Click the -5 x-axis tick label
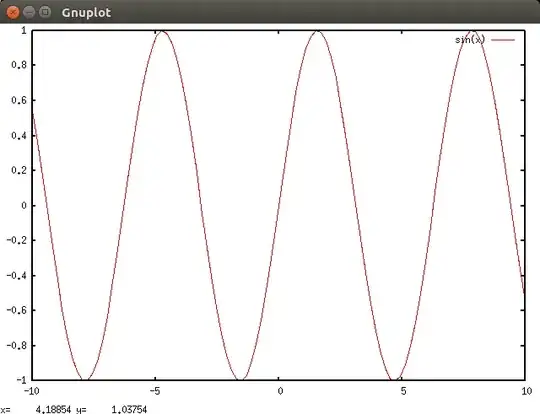The height and width of the screenshot is (414, 540). tap(155, 391)
